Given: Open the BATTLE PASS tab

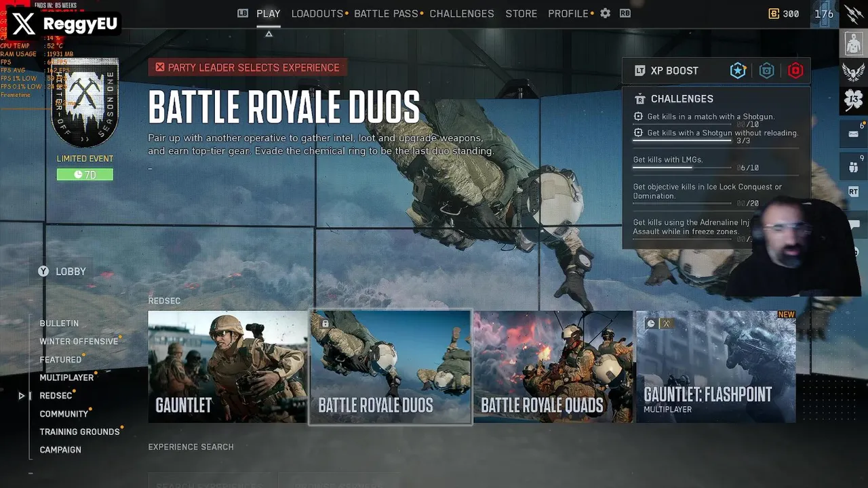Looking at the screenshot, I should pyautogui.click(x=386, y=14).
